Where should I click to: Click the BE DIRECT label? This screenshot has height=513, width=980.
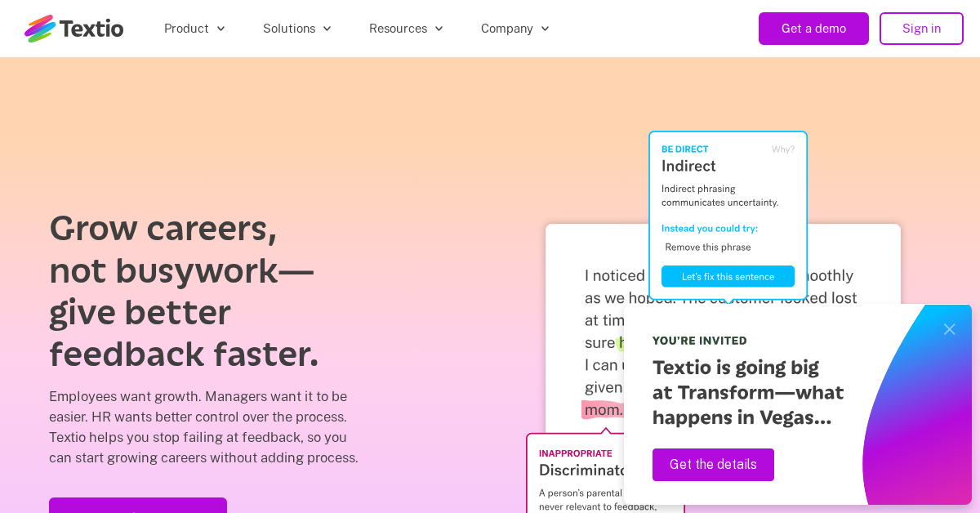[685, 149]
